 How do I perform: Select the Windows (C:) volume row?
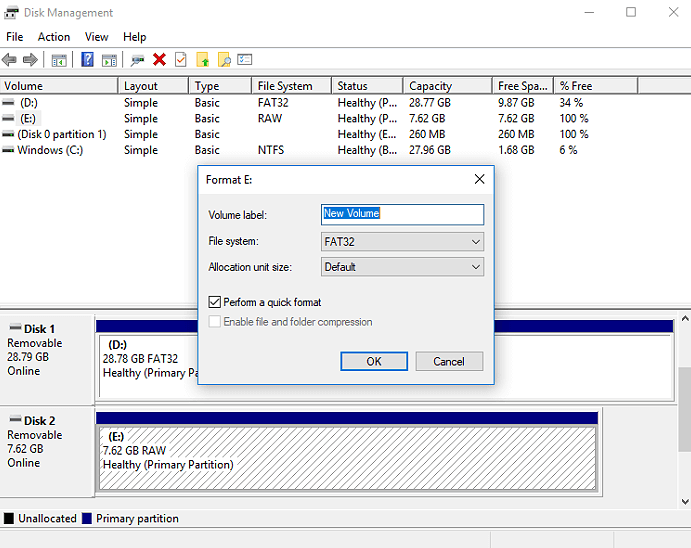click(x=50, y=150)
